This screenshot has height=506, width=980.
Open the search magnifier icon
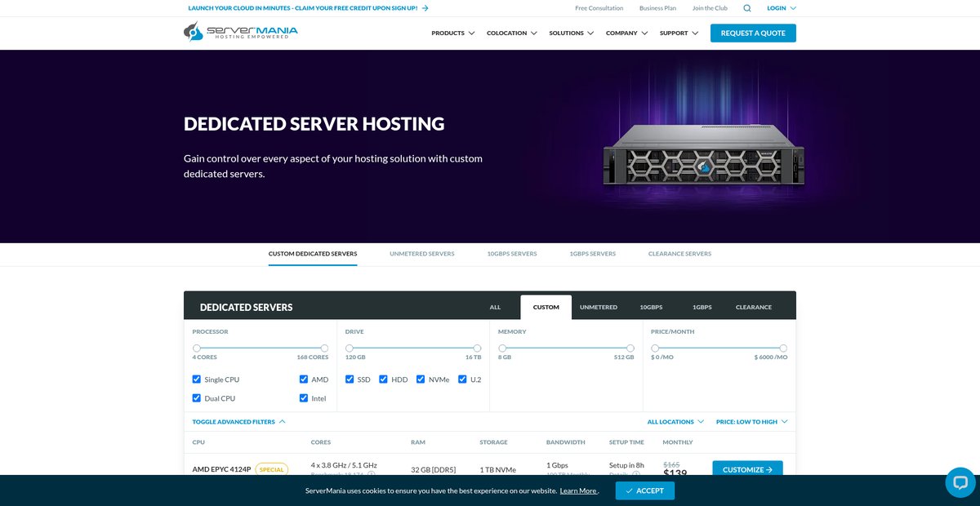click(x=747, y=8)
